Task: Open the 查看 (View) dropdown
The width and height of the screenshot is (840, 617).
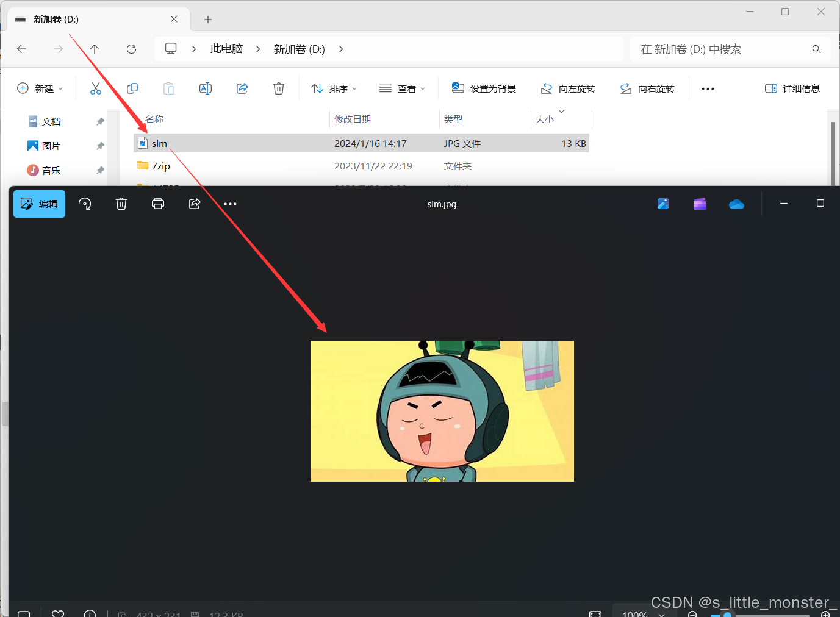Action: tap(402, 88)
